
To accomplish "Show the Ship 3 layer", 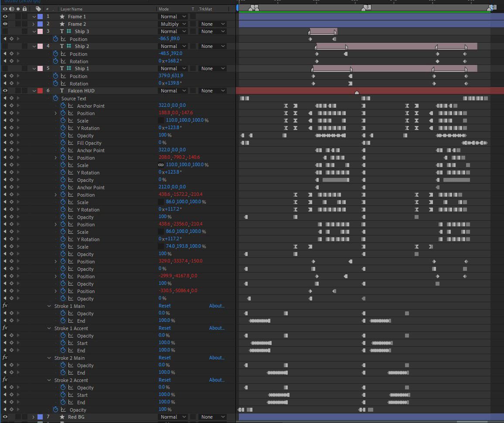I will [x=5, y=31].
